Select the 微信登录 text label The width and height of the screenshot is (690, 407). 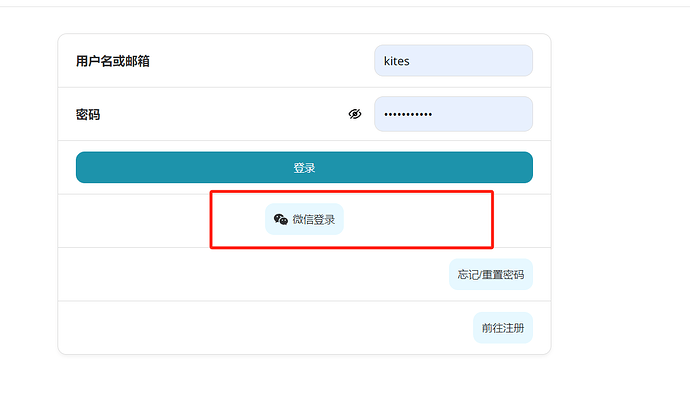click(314, 220)
